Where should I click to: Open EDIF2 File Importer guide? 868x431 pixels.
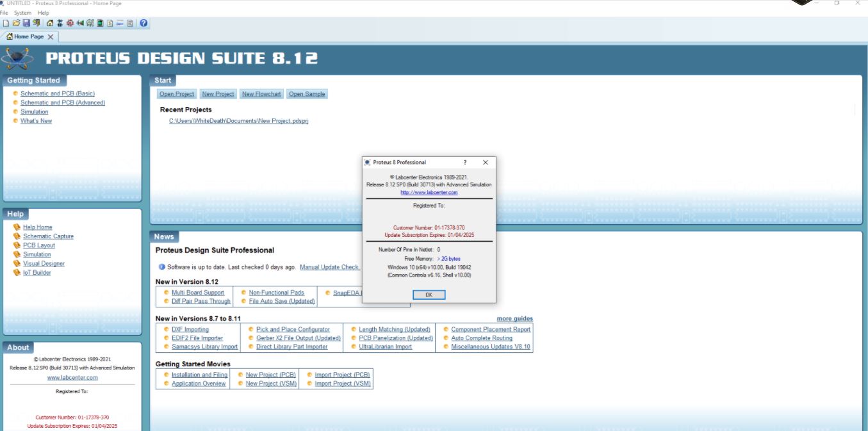coord(197,338)
